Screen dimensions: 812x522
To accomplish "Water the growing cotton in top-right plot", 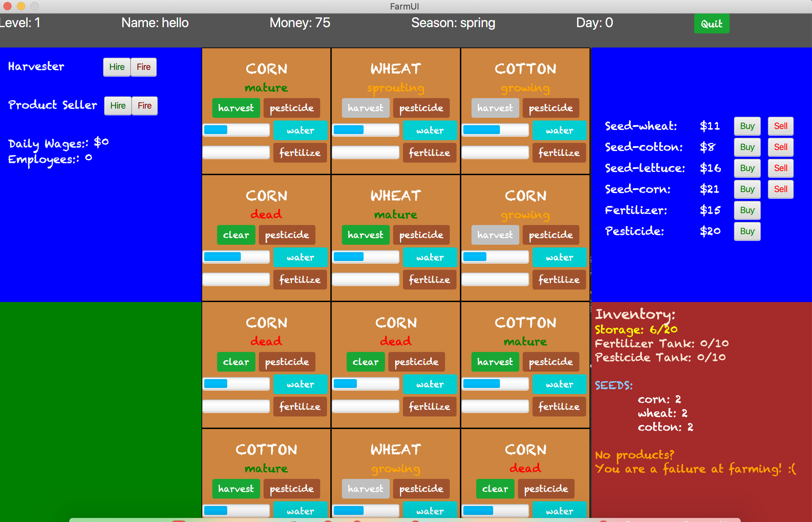I will click(559, 130).
